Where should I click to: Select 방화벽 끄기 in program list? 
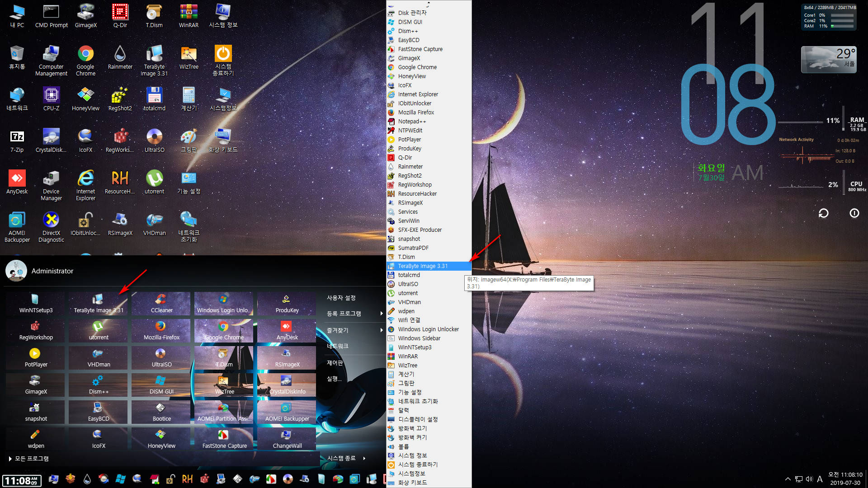(429, 428)
